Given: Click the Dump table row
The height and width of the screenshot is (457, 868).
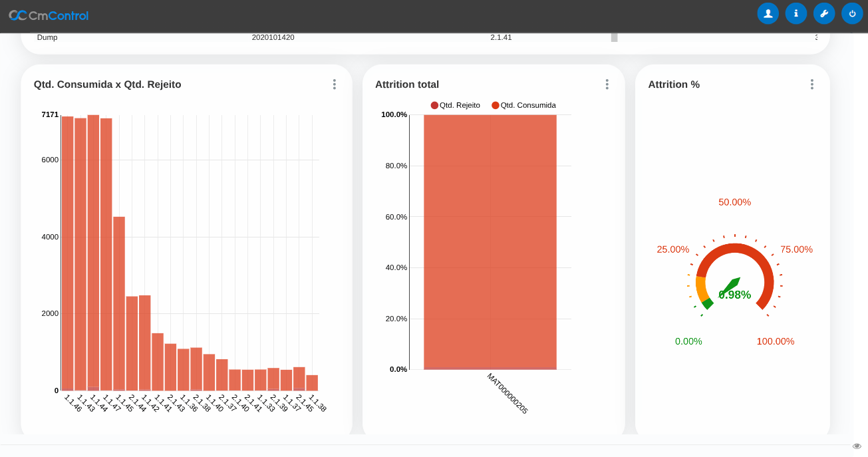Looking at the screenshot, I should tap(47, 37).
